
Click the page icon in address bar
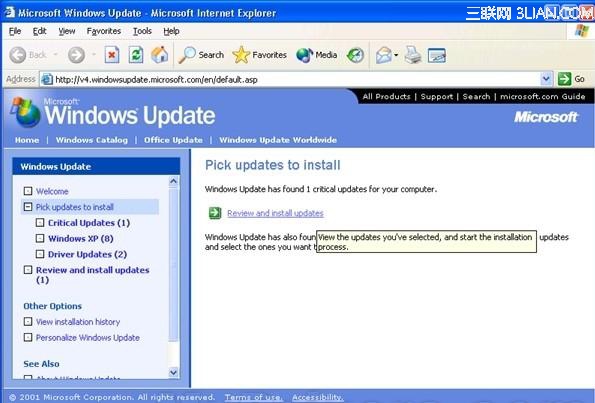tap(47, 79)
